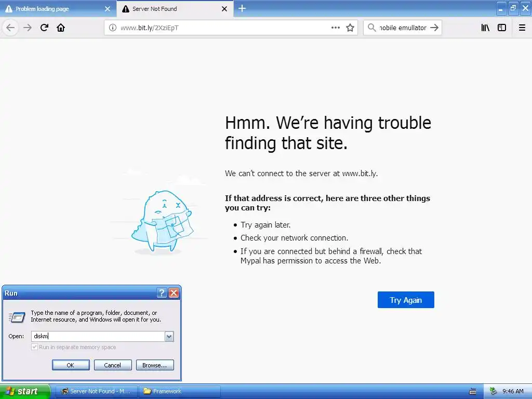
Task: Close the 'Problem loading page' tab
Action: click(108, 9)
